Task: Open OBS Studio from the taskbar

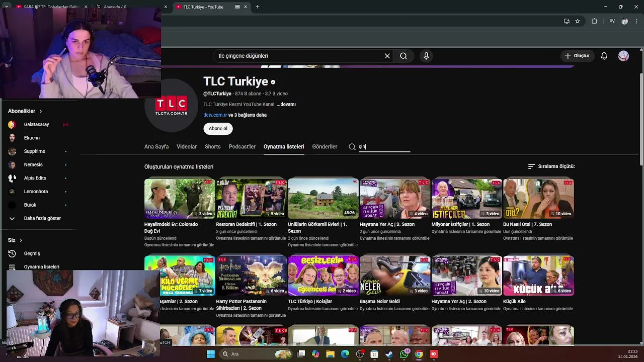Action: tap(360, 354)
